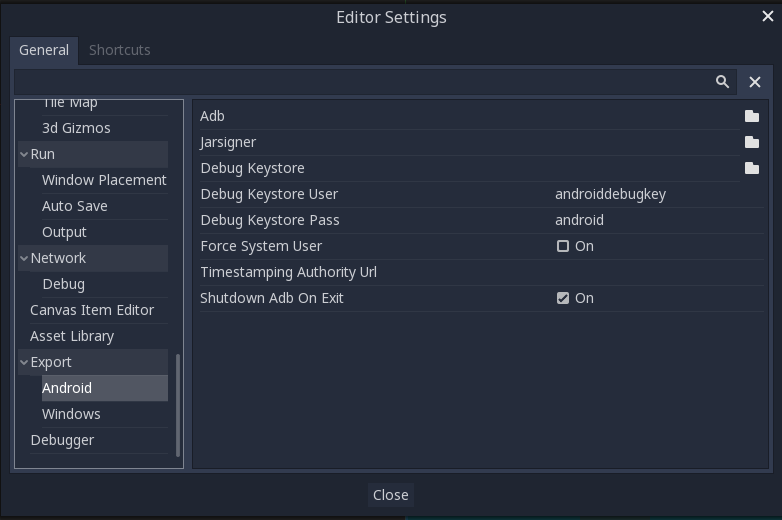Click the search magnifier icon
The height and width of the screenshot is (520, 782).
tap(722, 82)
